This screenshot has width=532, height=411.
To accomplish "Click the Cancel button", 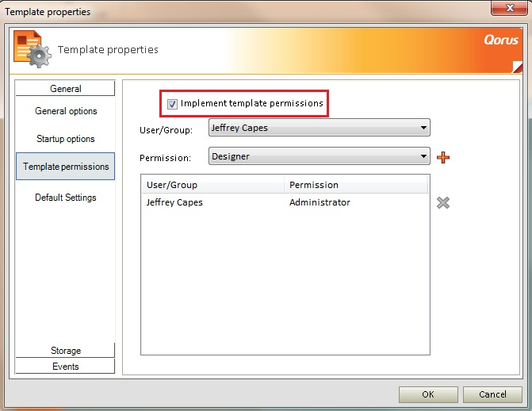I will 492,394.
